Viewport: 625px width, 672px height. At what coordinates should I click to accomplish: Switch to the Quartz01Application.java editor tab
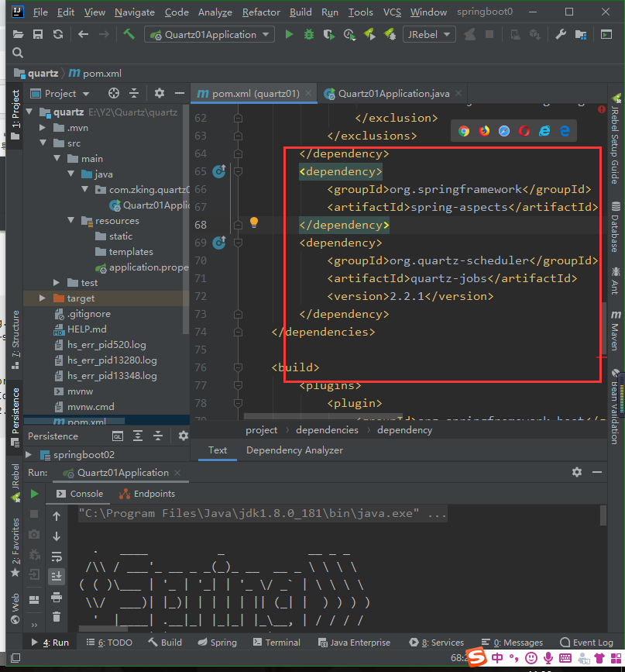[x=393, y=93]
